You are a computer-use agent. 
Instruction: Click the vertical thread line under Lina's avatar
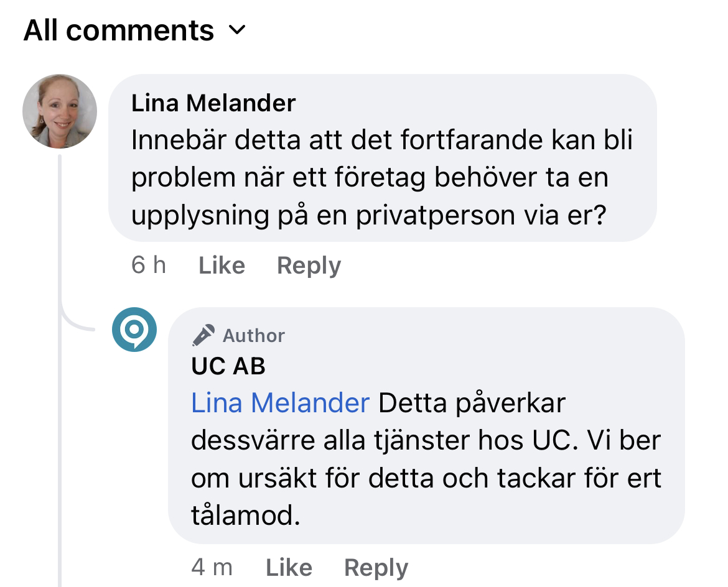[60, 236]
